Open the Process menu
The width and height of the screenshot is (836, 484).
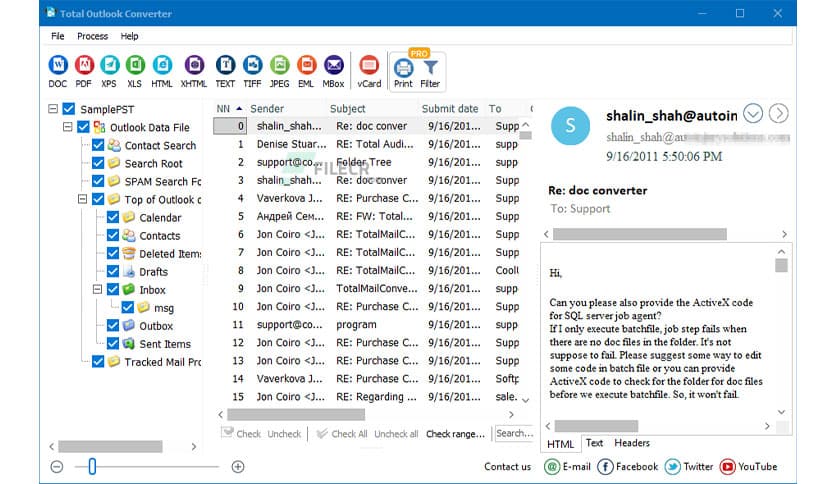92,36
